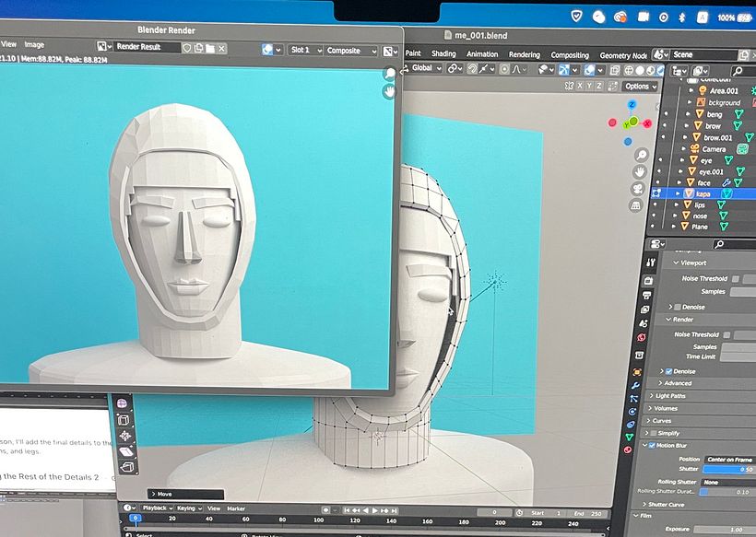Open the Rolling Shutter None dropdown

(728, 482)
